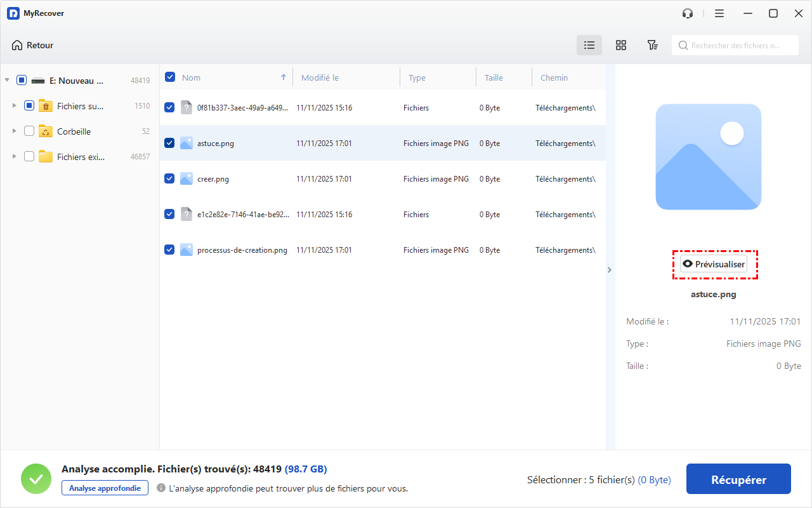Toggle the select-all checkbox beside Nom
The image size is (812, 508).
tap(170, 77)
